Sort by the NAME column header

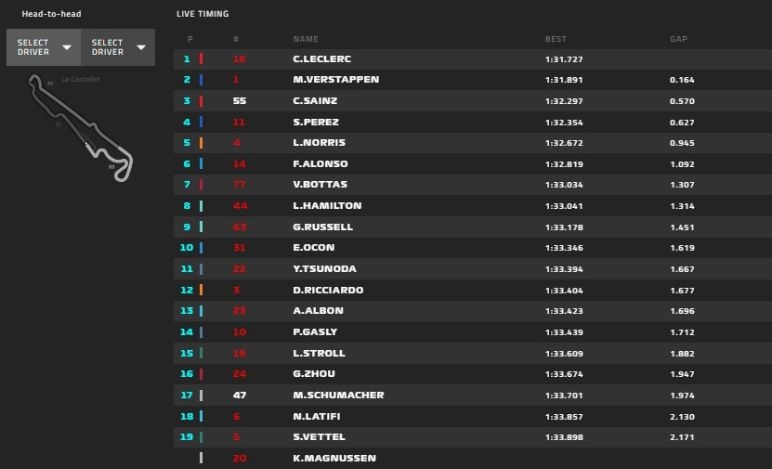coord(305,39)
